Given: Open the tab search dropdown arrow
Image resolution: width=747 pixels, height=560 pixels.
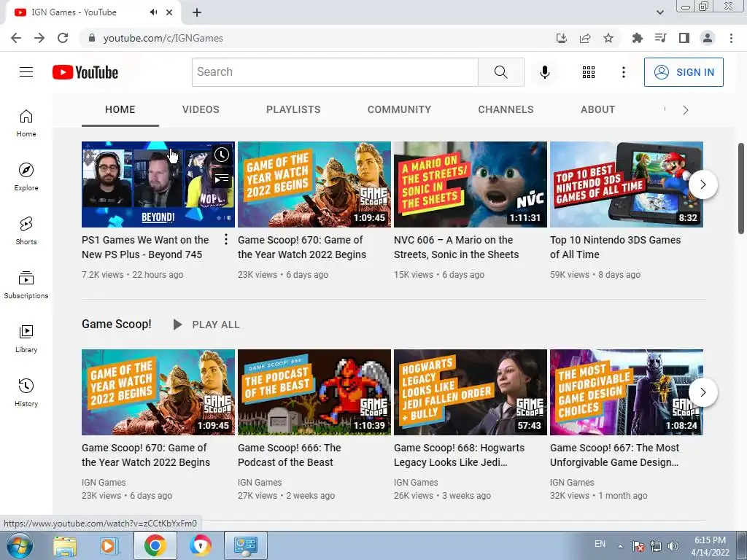Looking at the screenshot, I should coord(659,12).
